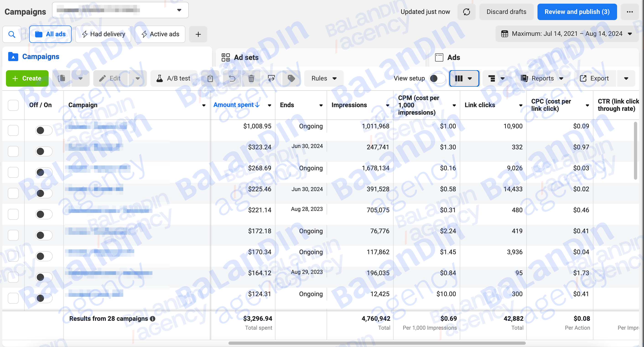
Task: Toggle the on/off switch for the $323.24 campaign
Action: click(44, 151)
